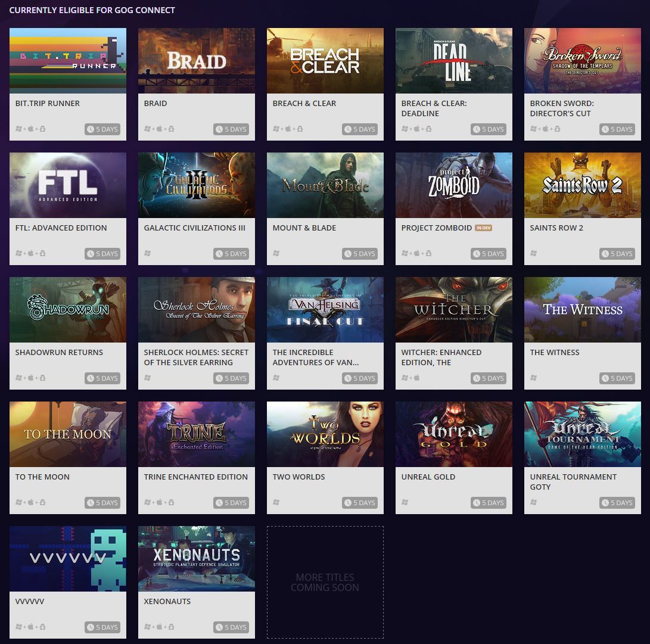Open The Witness cover artwork

click(x=583, y=310)
